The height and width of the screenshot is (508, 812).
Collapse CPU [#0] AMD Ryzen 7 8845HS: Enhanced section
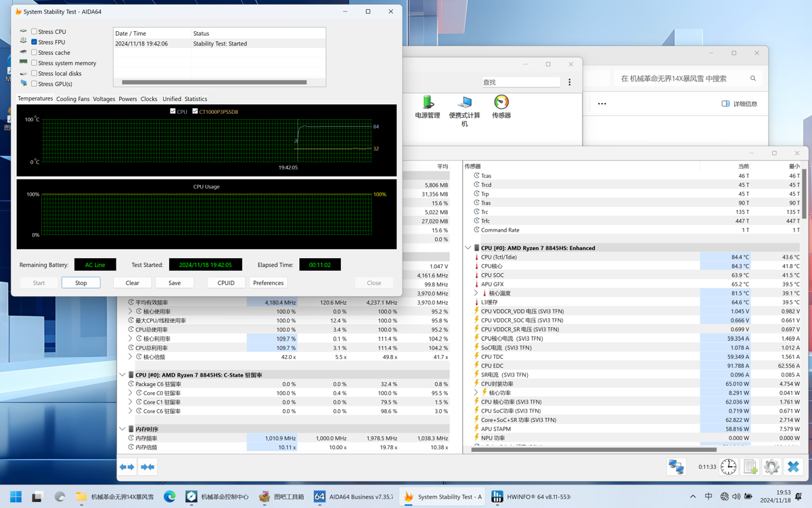click(x=468, y=248)
